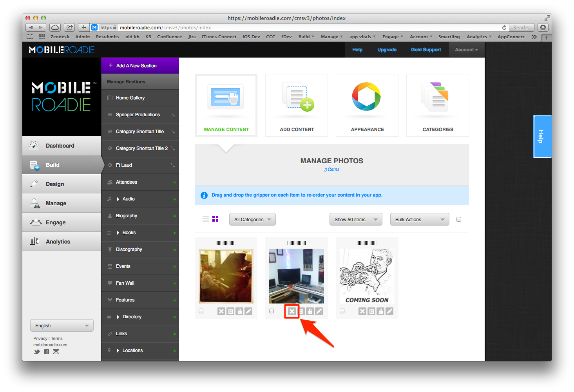Tick the checkbox under the piano photo

point(201,311)
